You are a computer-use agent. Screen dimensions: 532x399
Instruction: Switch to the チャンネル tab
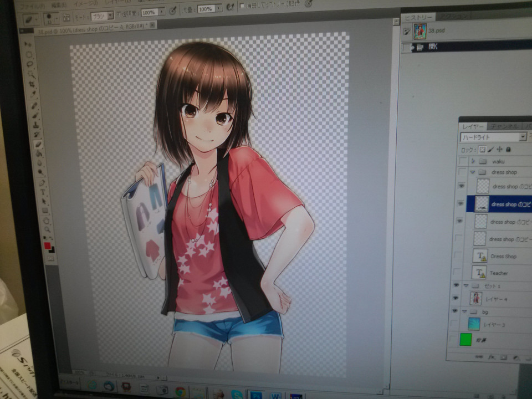click(504, 126)
